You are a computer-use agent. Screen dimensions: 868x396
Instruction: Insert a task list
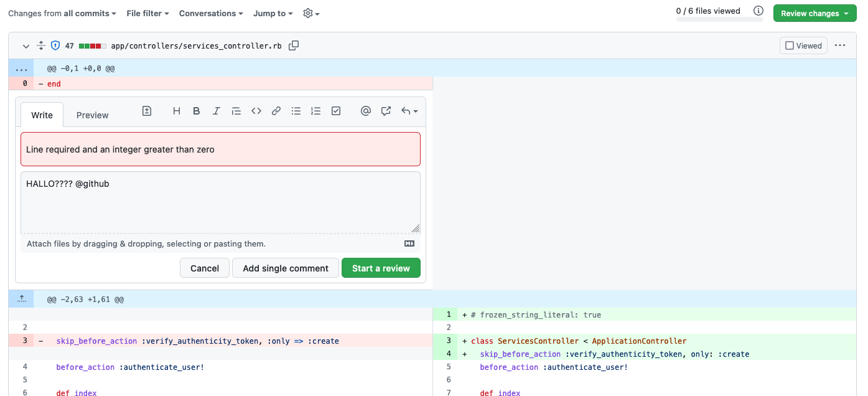pos(335,110)
